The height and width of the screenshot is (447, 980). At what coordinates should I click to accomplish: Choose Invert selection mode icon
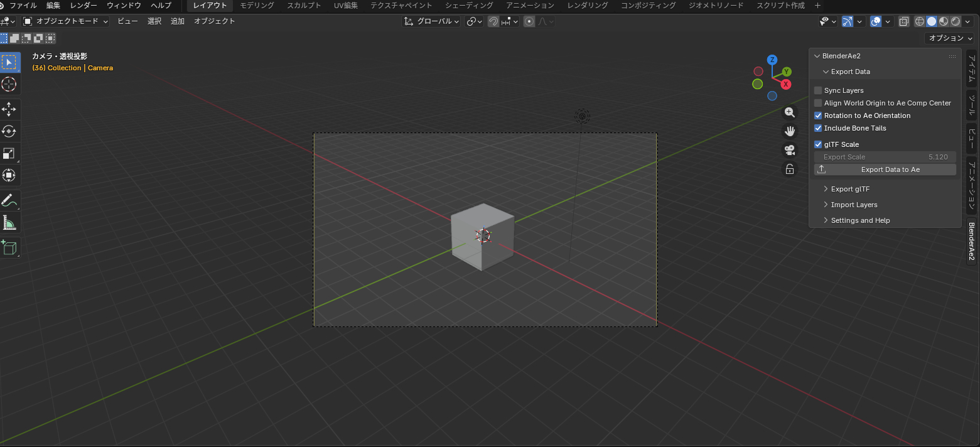coord(38,38)
